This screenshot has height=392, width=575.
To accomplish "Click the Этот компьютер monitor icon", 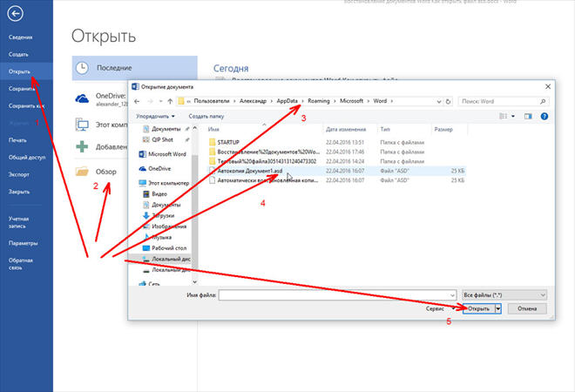I will click(x=82, y=125).
